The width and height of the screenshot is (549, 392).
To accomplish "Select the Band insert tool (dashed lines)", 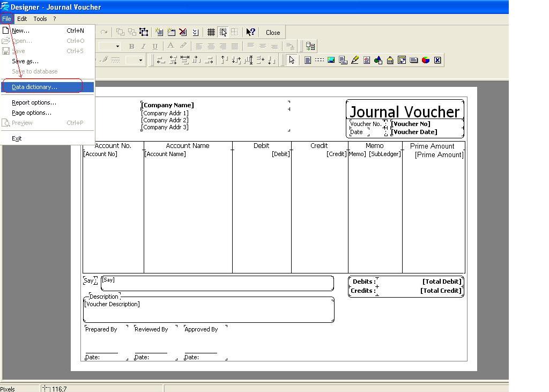I will tap(320, 60).
